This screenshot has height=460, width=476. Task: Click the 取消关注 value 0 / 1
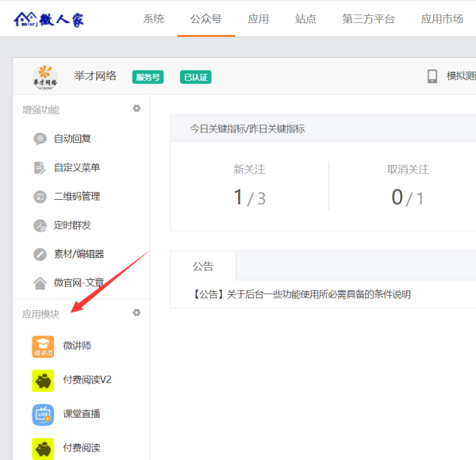pos(408,197)
